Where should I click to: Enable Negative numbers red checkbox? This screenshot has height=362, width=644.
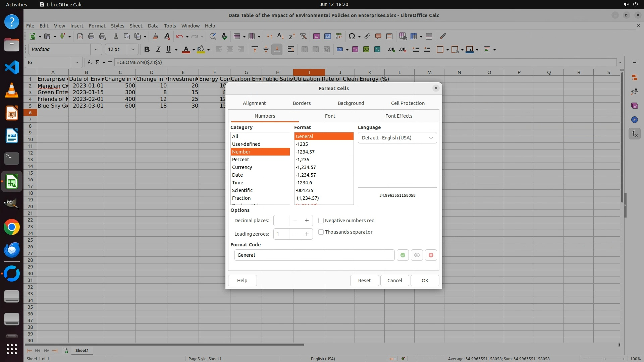point(321,221)
